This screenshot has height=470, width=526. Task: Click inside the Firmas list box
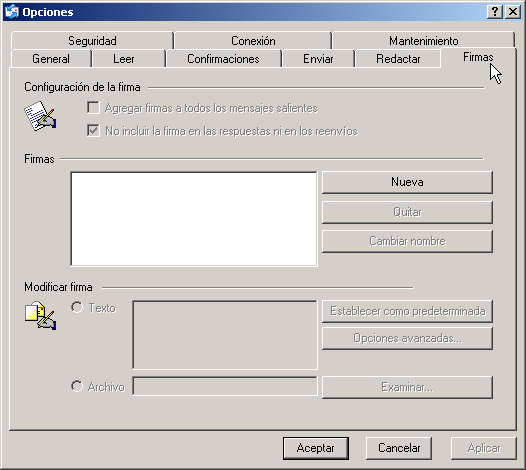pos(194,219)
